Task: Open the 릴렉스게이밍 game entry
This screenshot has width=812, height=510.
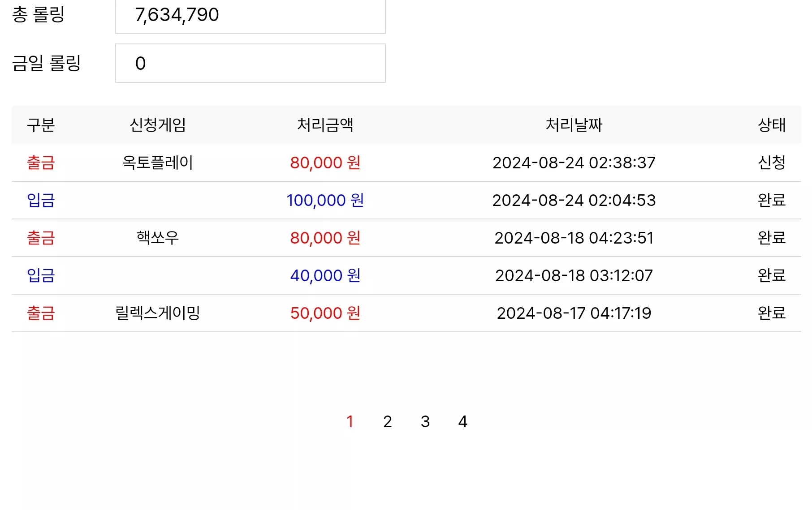Action: click(x=158, y=313)
